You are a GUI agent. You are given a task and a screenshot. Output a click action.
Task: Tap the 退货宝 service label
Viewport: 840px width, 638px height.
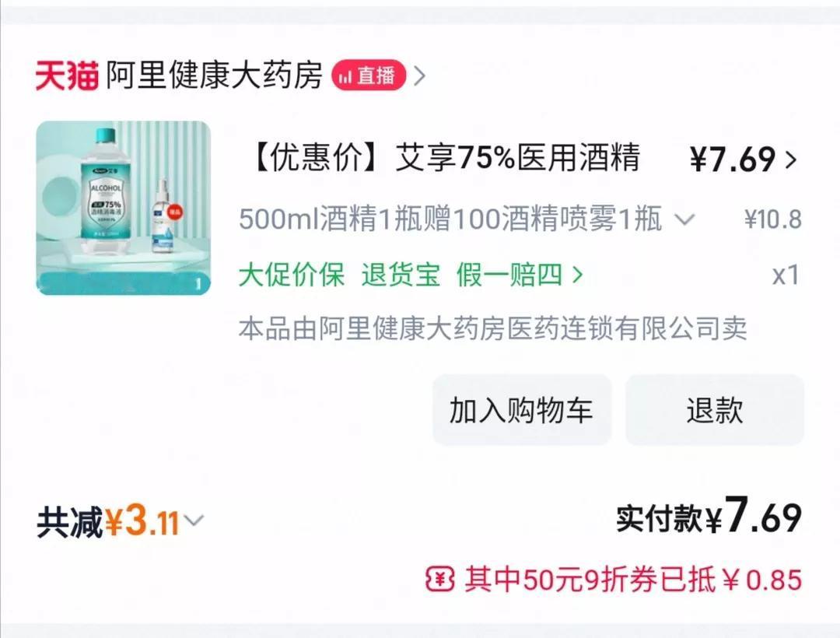coord(401,275)
